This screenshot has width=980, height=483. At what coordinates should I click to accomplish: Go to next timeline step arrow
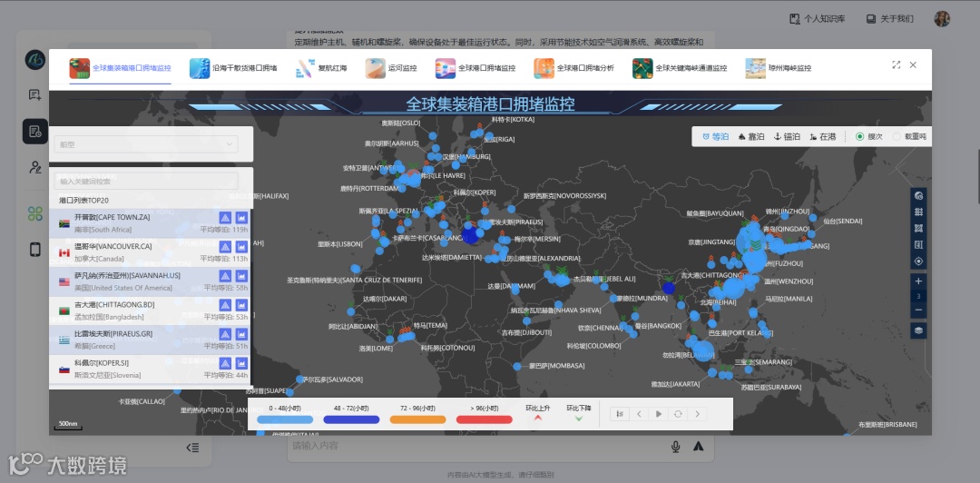pos(698,414)
